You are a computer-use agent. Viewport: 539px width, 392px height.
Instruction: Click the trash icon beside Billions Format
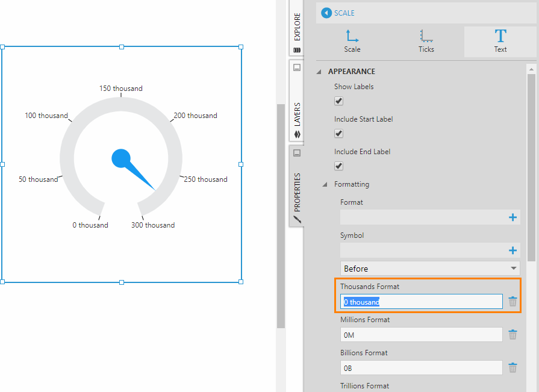coord(513,367)
